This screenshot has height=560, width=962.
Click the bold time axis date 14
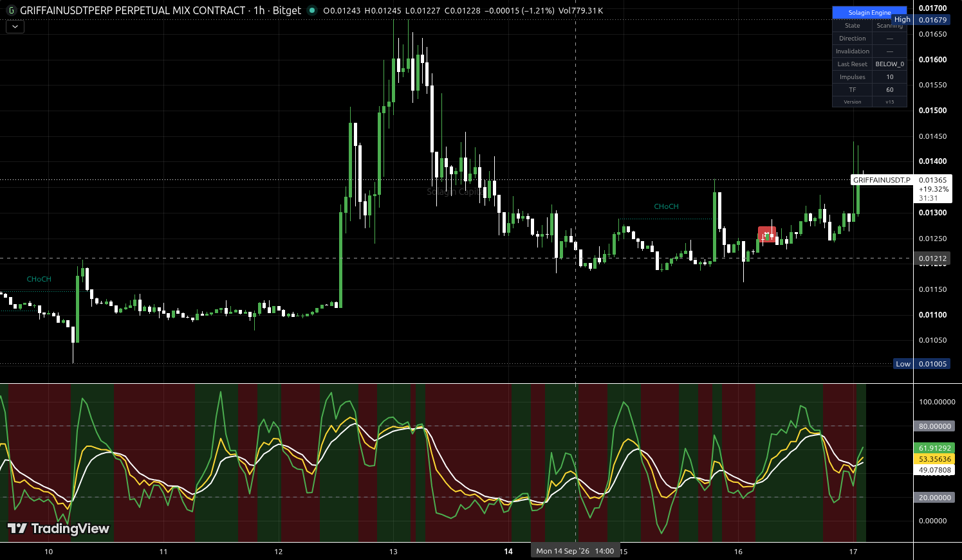pyautogui.click(x=508, y=552)
